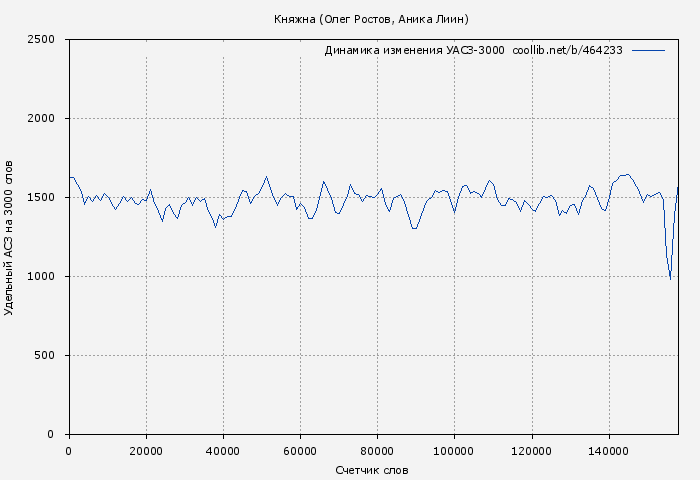Click the chart title "Княжна (Олег Ростов, Аника Лиин)"
This screenshot has height=480, width=700.
click(371, 19)
